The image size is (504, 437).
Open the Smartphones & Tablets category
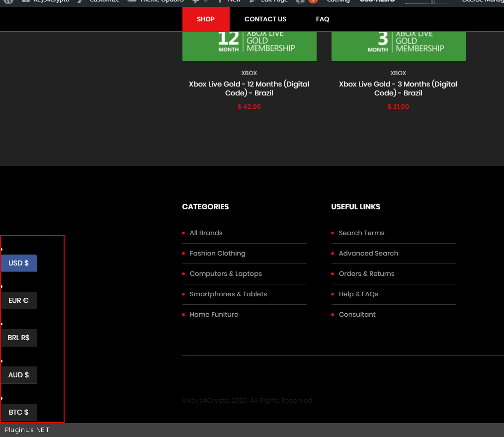pos(228,294)
